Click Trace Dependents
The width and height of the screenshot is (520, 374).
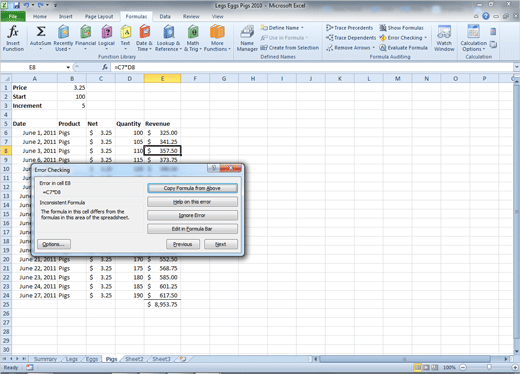(351, 38)
